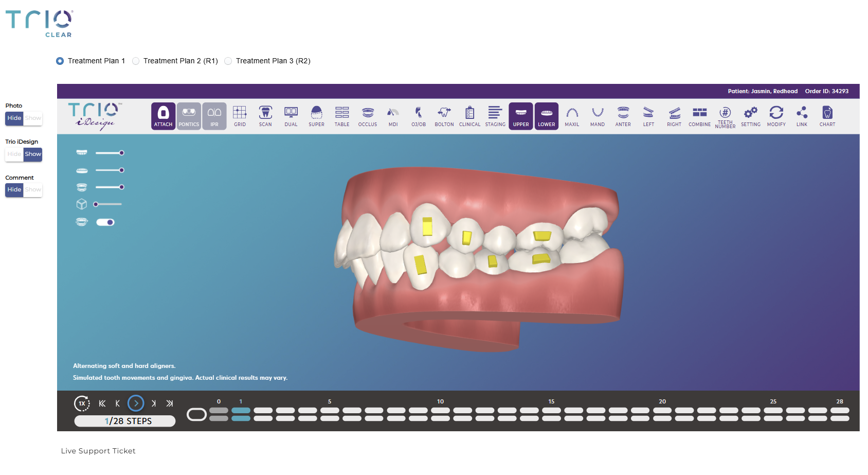Toggle the ATTACH attachments tool

point(163,116)
